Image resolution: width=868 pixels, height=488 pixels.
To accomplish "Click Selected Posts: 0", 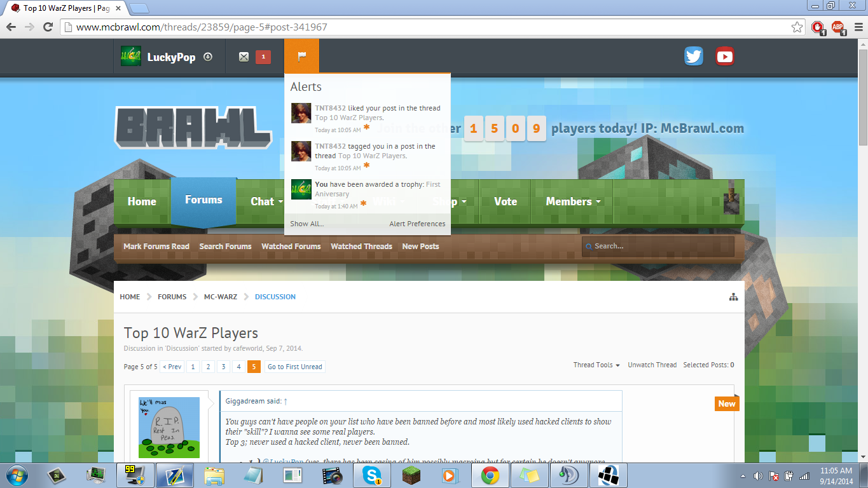I will [708, 365].
